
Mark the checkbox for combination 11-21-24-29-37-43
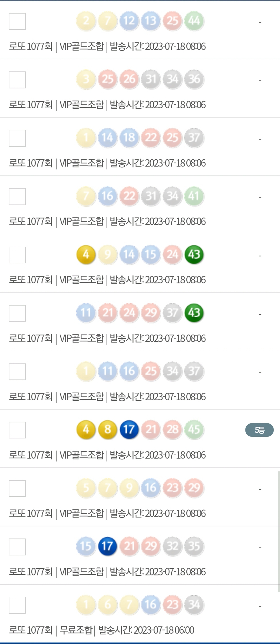point(17,313)
